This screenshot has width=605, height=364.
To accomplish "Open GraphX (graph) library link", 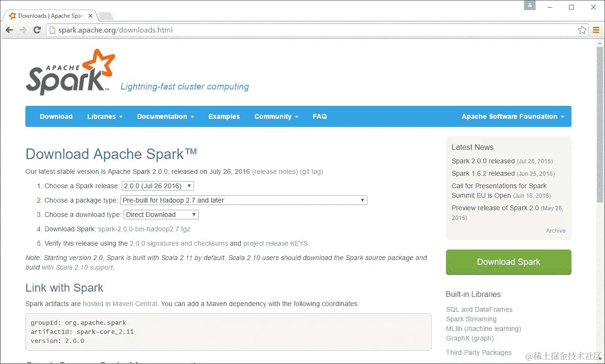I will click(x=470, y=338).
